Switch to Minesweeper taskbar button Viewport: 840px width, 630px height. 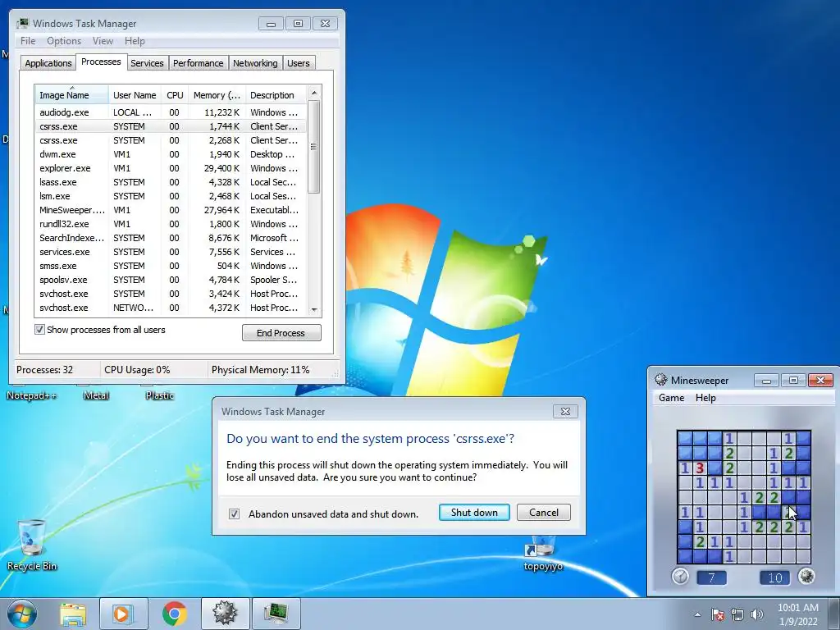click(225, 614)
